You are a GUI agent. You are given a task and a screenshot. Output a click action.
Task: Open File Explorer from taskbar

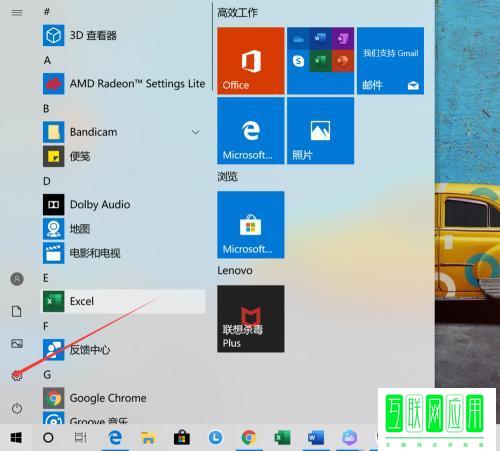pyautogui.click(x=148, y=437)
